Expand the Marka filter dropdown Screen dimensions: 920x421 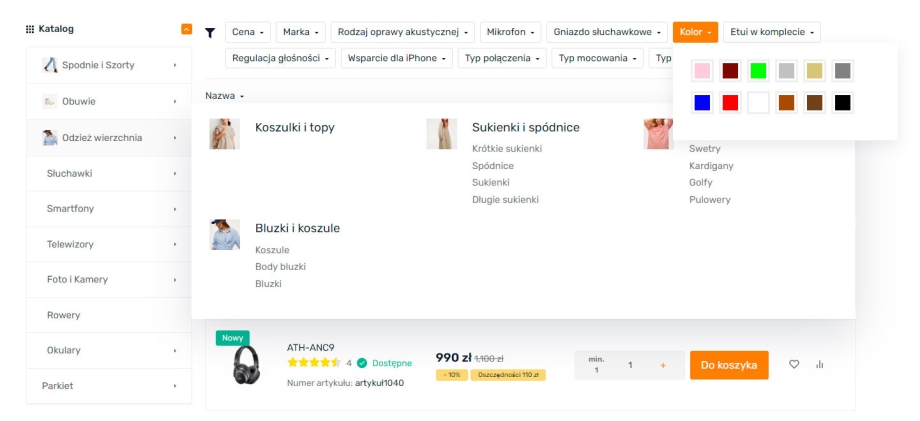pyautogui.click(x=300, y=32)
